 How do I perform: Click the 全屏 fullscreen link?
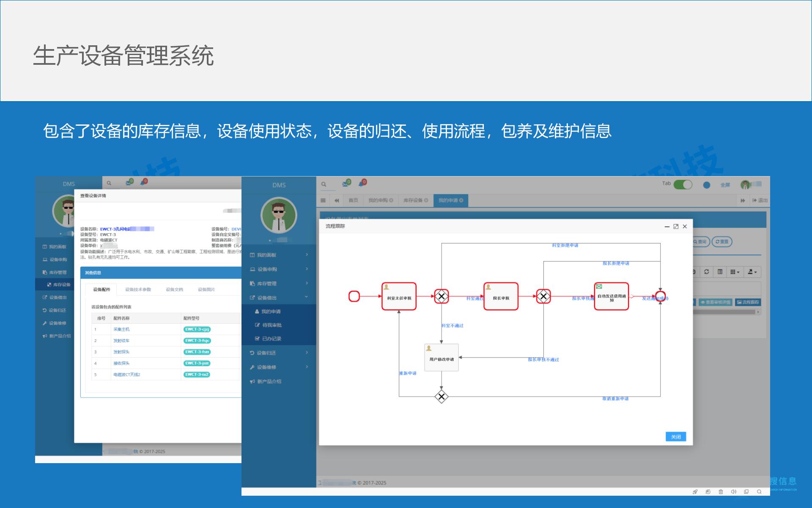[725, 185]
